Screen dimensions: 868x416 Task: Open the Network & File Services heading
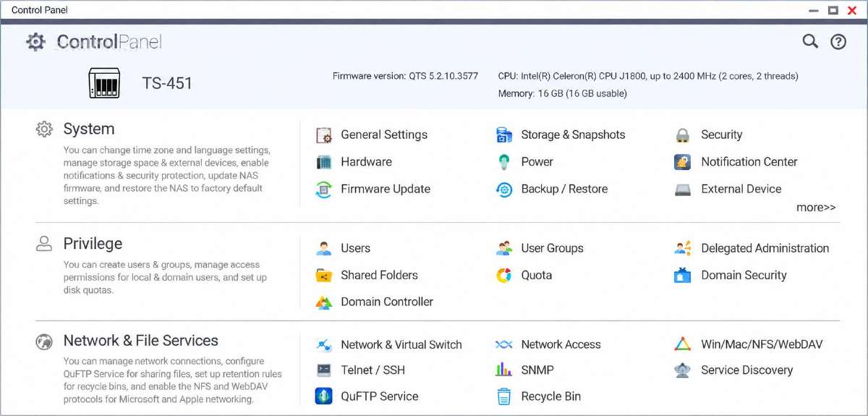[141, 341]
